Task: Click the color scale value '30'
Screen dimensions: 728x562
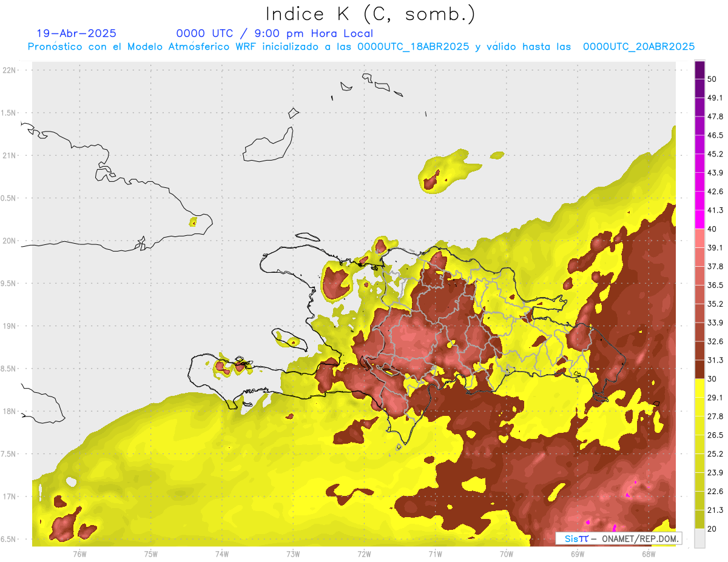Action: (x=712, y=379)
